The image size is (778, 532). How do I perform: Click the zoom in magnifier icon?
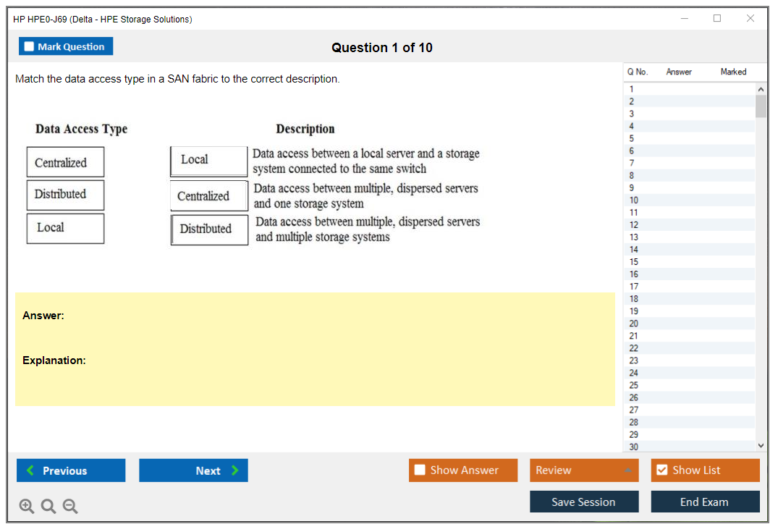pyautogui.click(x=27, y=507)
